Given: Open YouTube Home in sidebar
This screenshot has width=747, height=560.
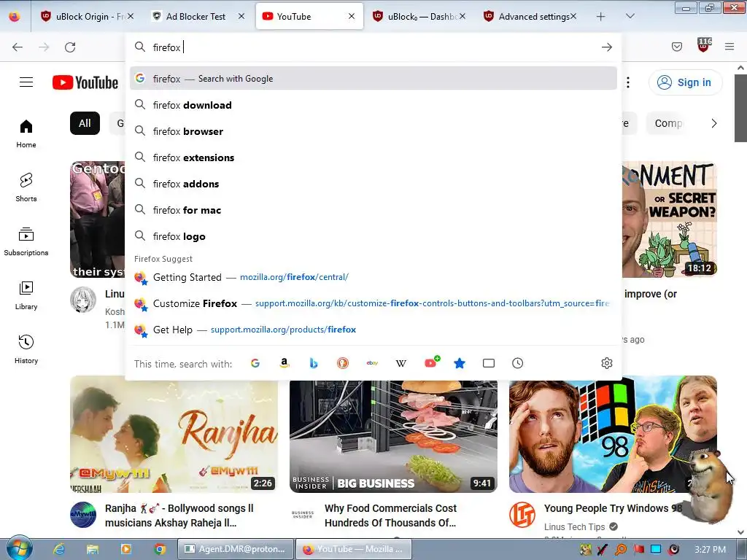Looking at the screenshot, I should point(26,134).
